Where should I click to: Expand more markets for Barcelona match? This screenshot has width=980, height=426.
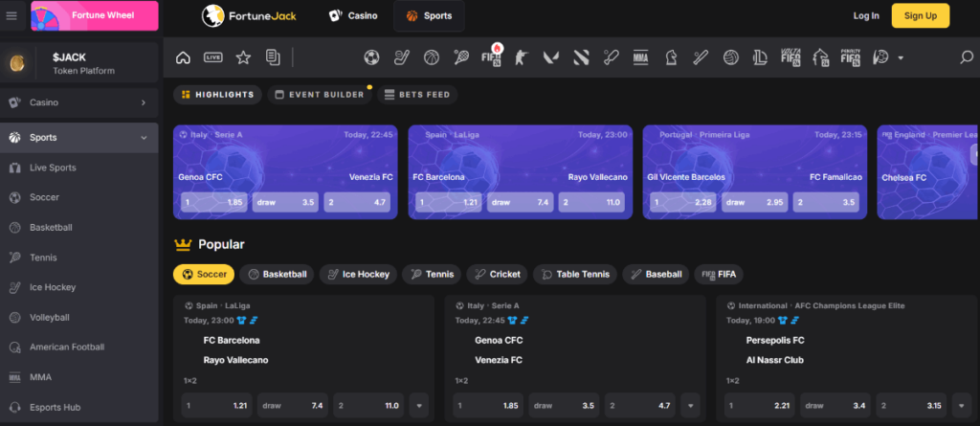pyautogui.click(x=419, y=405)
